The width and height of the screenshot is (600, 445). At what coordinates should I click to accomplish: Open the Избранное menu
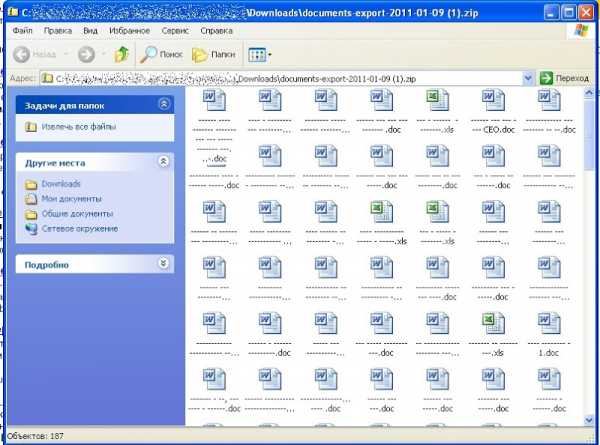click(129, 31)
